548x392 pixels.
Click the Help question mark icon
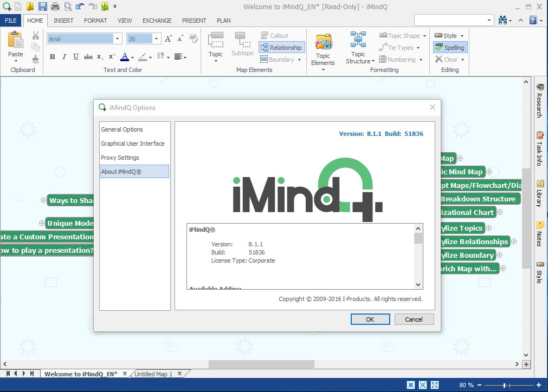click(533, 20)
